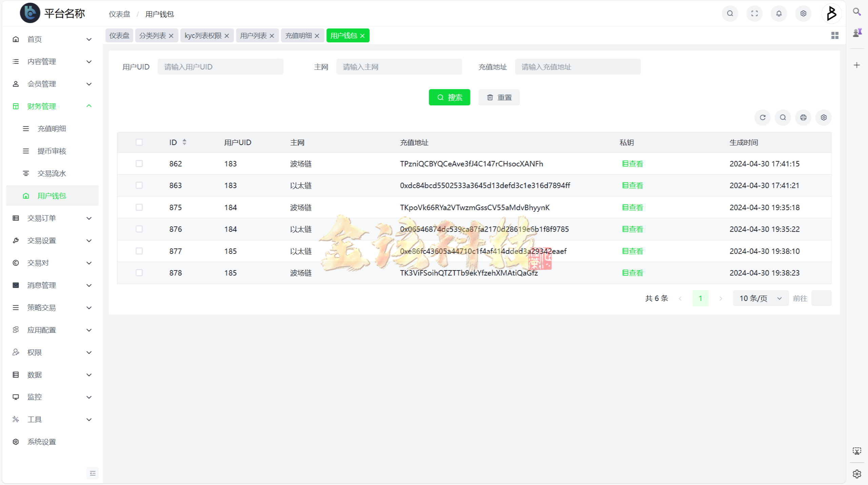Close the kyc列表权限 tab
Viewport: 868px width, 485px height.
point(227,35)
